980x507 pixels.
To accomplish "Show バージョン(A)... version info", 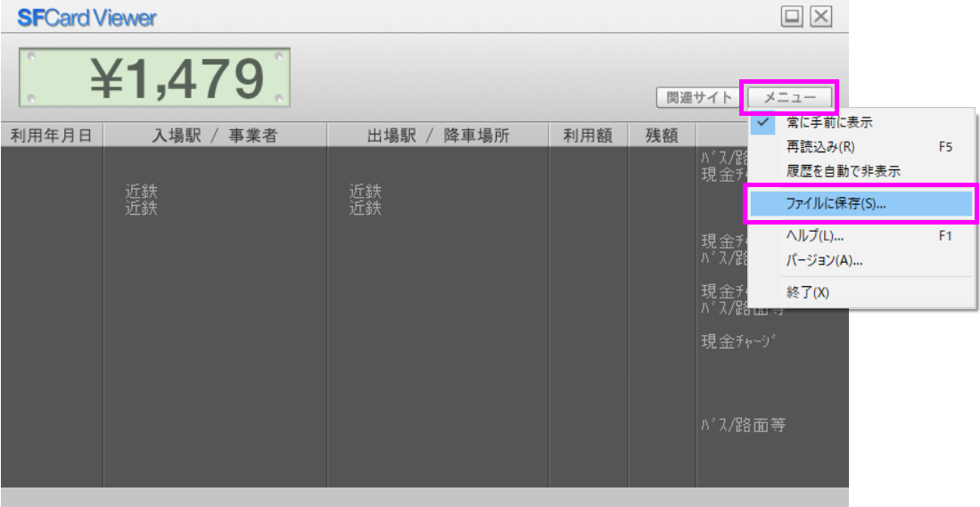I will click(824, 260).
